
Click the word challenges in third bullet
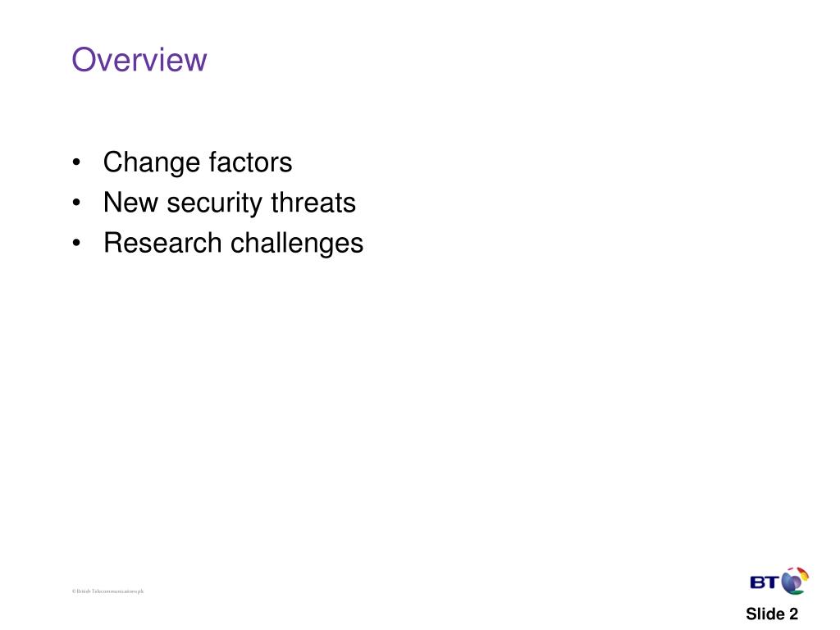click(297, 244)
